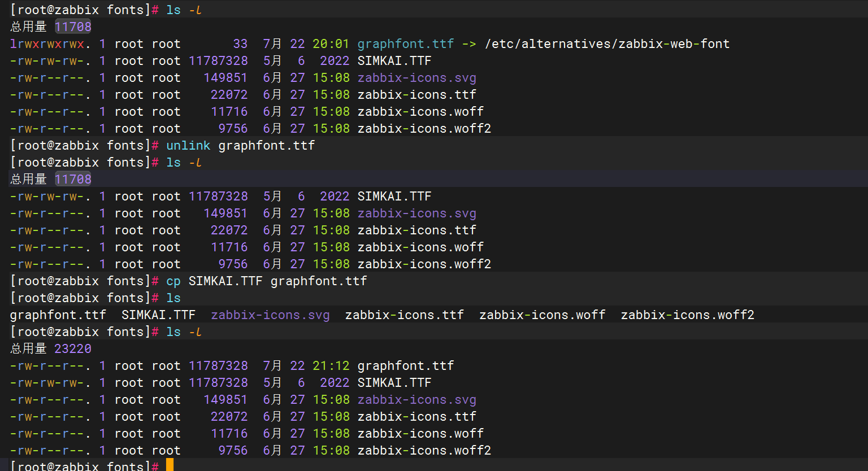Select the lrwxrwxrwx. permission string

tap(50, 44)
